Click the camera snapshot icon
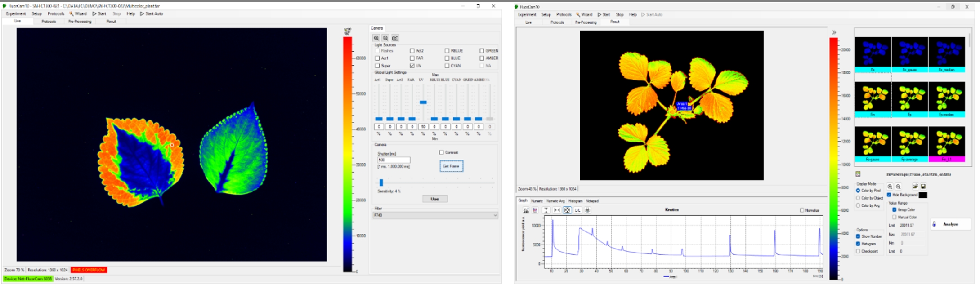This screenshot has height=289, width=980. coord(395,38)
